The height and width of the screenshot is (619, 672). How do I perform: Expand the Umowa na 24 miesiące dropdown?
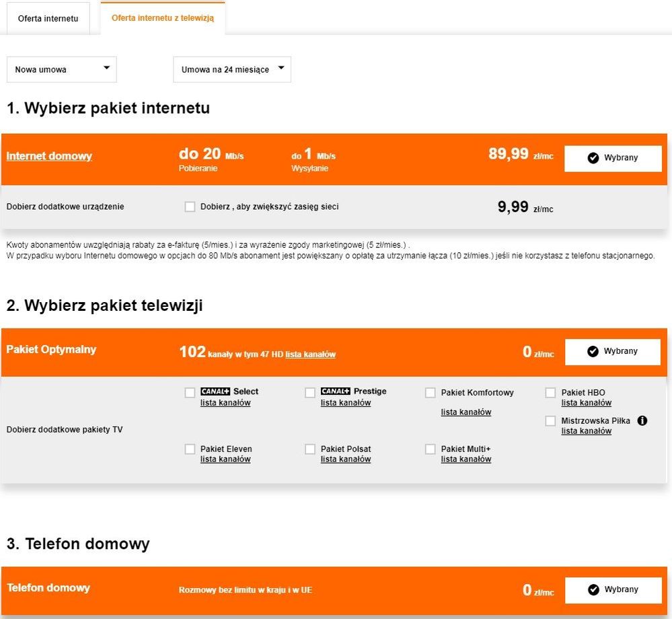[x=232, y=69]
